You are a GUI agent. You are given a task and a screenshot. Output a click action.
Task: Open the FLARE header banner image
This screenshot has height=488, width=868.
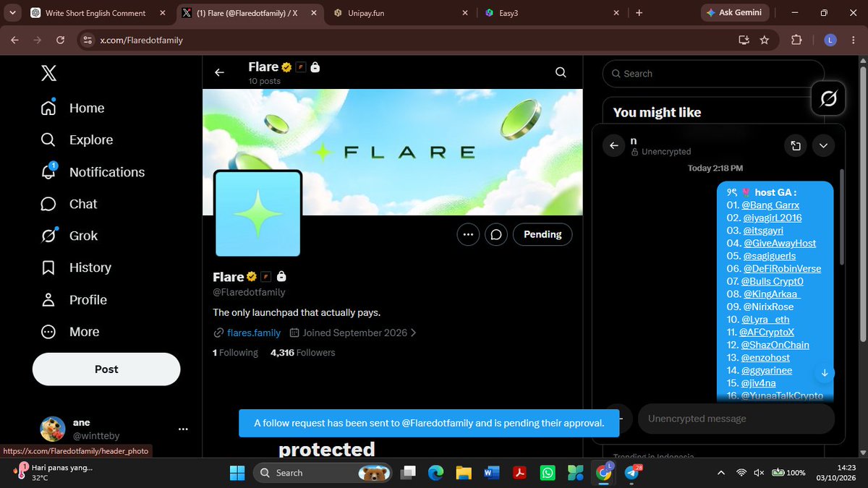tap(393, 152)
